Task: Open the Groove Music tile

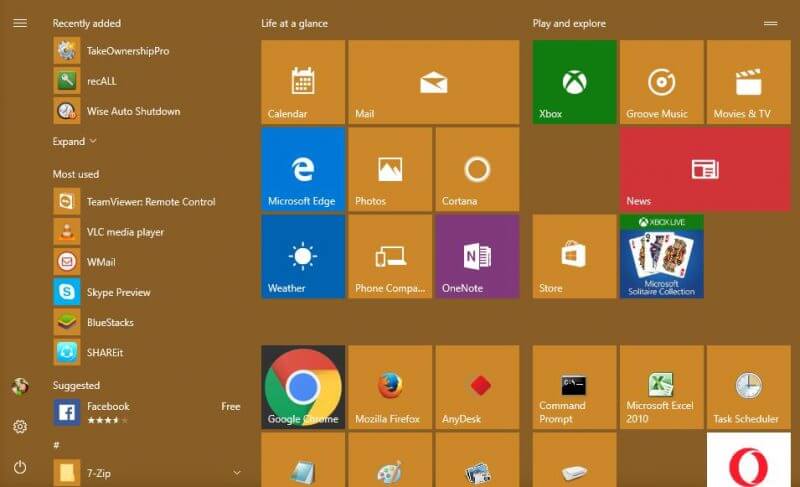Action: point(662,82)
